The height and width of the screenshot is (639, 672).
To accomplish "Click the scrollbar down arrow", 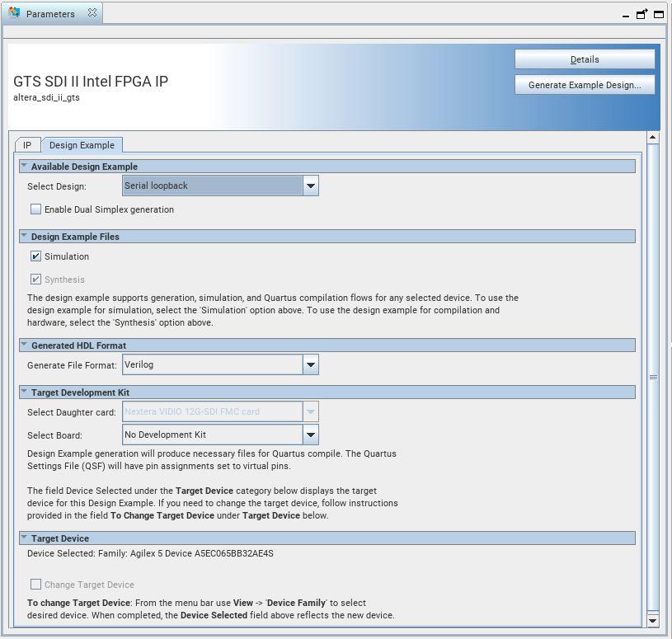I will coord(653,620).
